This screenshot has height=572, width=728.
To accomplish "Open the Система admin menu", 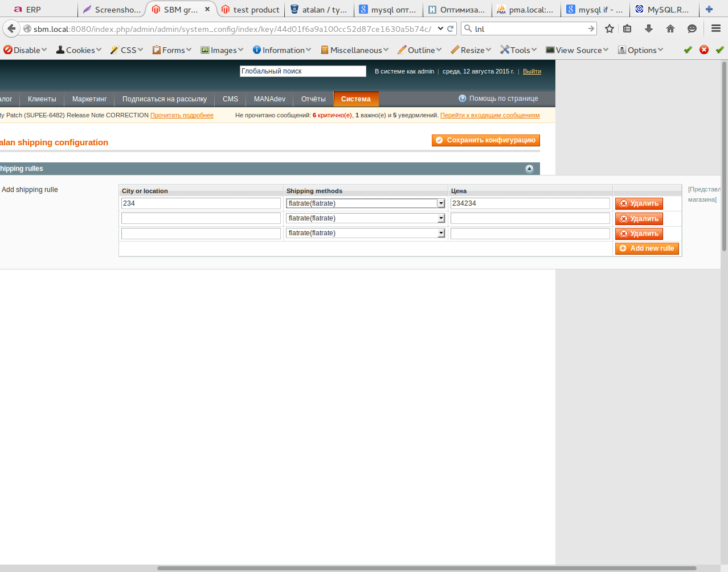I will pyautogui.click(x=356, y=99).
